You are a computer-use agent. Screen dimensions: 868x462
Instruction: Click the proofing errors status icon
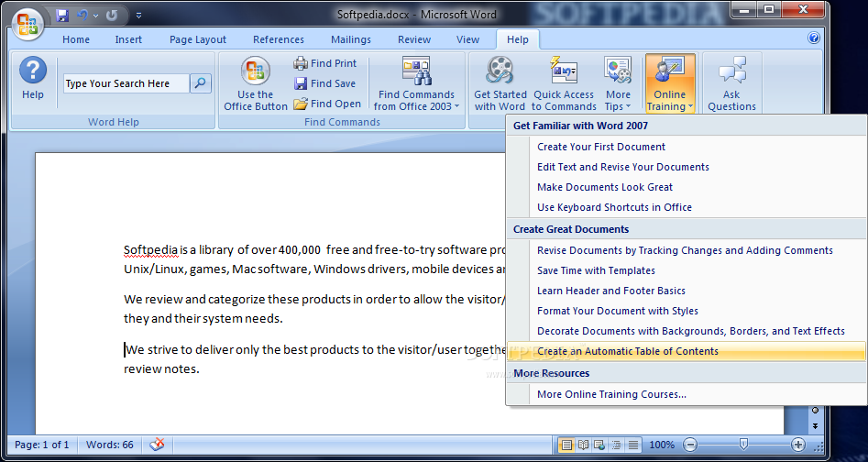pos(158,445)
